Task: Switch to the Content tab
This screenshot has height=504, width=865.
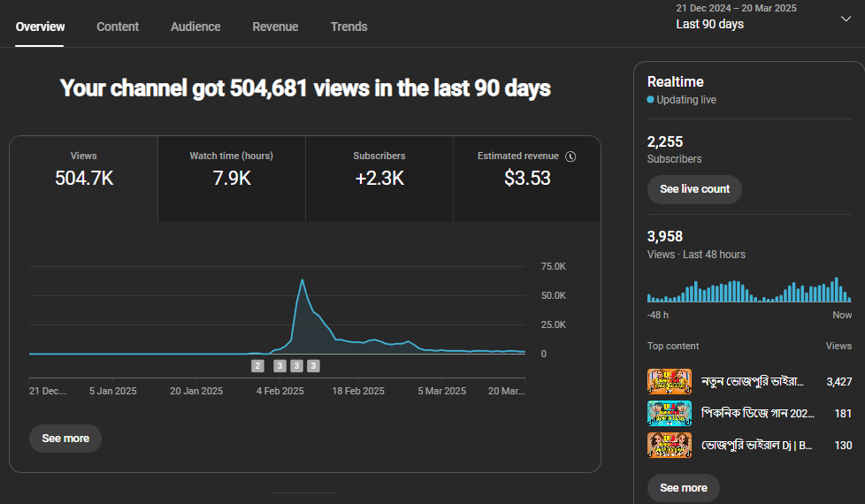Action: tap(118, 27)
